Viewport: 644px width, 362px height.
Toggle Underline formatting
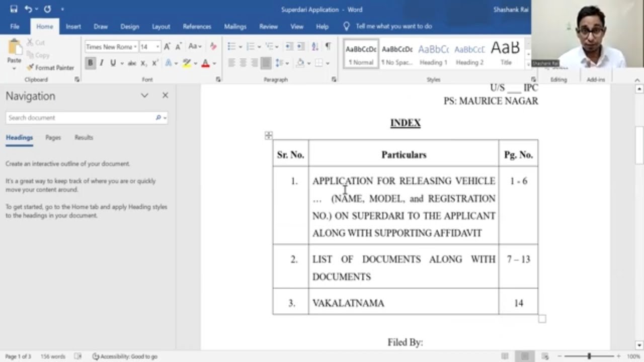113,63
